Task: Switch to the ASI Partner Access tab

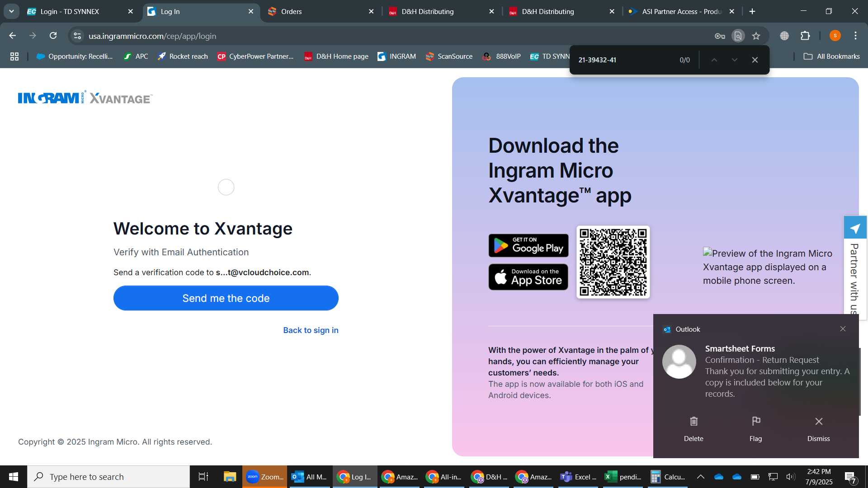Action: point(682,11)
